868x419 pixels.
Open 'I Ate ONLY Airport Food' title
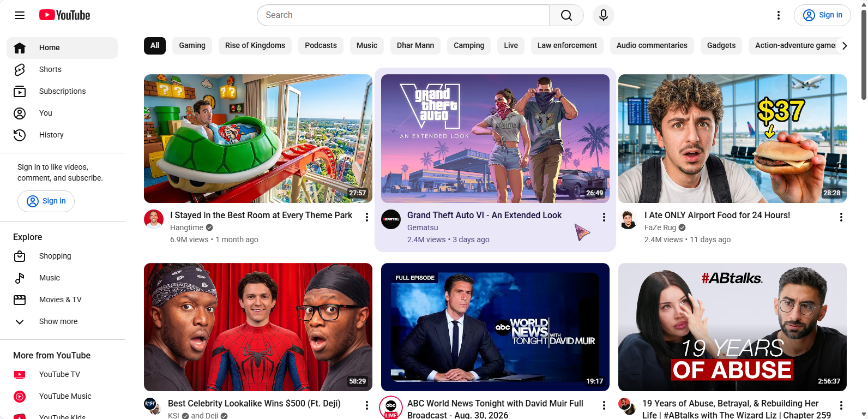click(717, 216)
